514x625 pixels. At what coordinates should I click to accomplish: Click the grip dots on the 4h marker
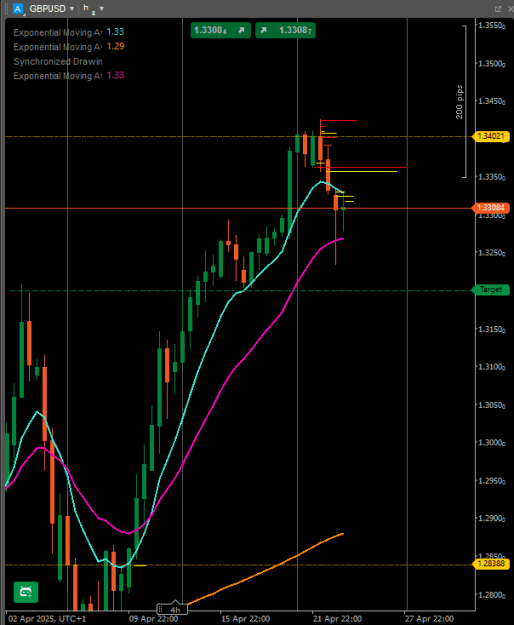click(161, 609)
